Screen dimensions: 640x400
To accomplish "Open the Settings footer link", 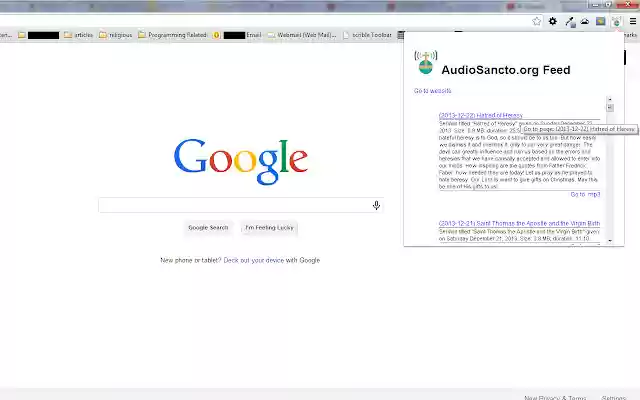I will 613,398.
